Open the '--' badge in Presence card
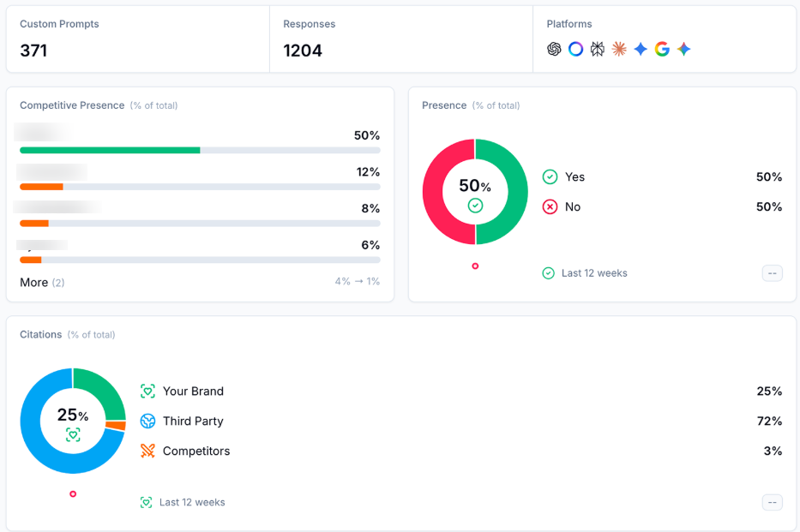800x532 pixels. coord(772,273)
